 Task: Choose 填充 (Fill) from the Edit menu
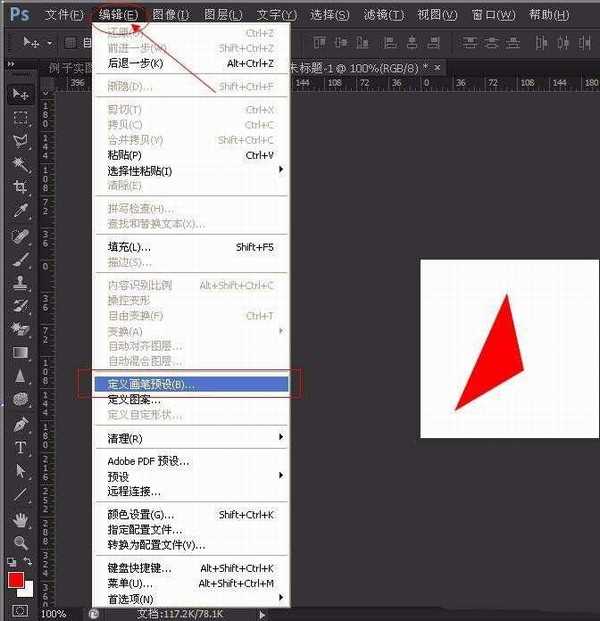coord(130,247)
